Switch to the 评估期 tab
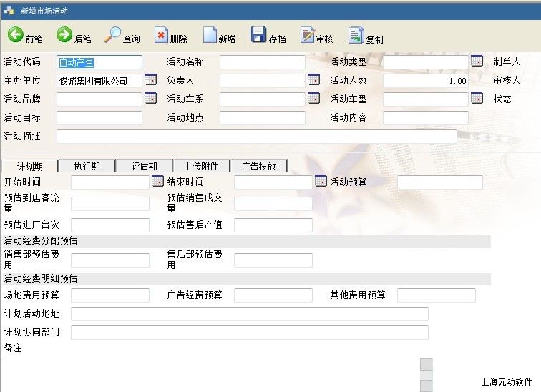The image size is (541, 392). click(144, 166)
